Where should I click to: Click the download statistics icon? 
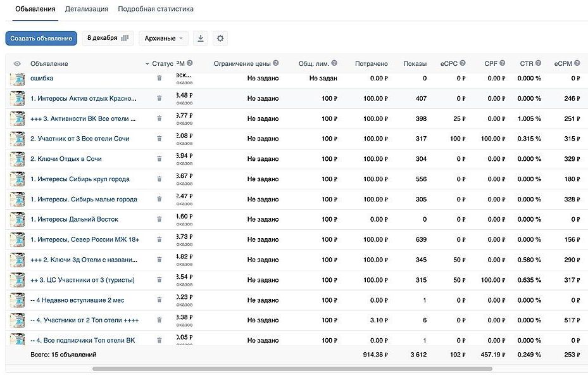(201, 38)
